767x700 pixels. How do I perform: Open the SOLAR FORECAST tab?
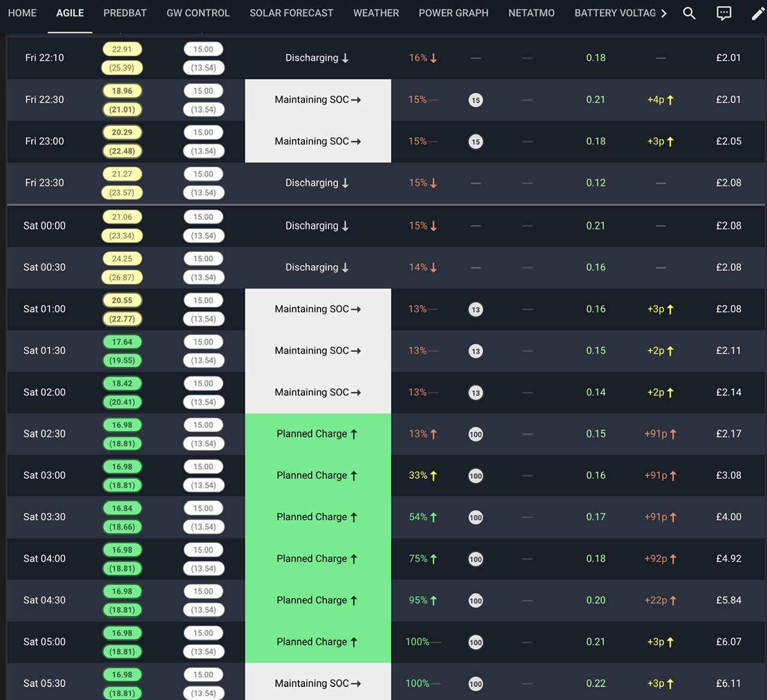(291, 13)
